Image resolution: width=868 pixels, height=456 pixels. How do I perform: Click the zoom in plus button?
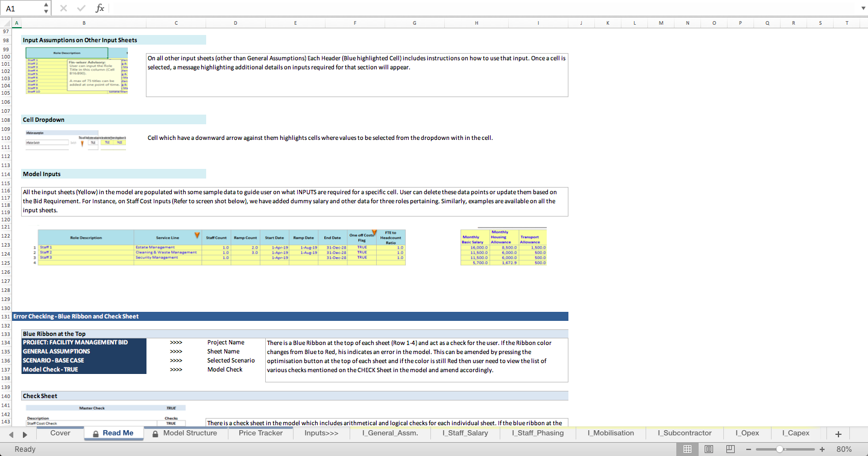(822, 449)
